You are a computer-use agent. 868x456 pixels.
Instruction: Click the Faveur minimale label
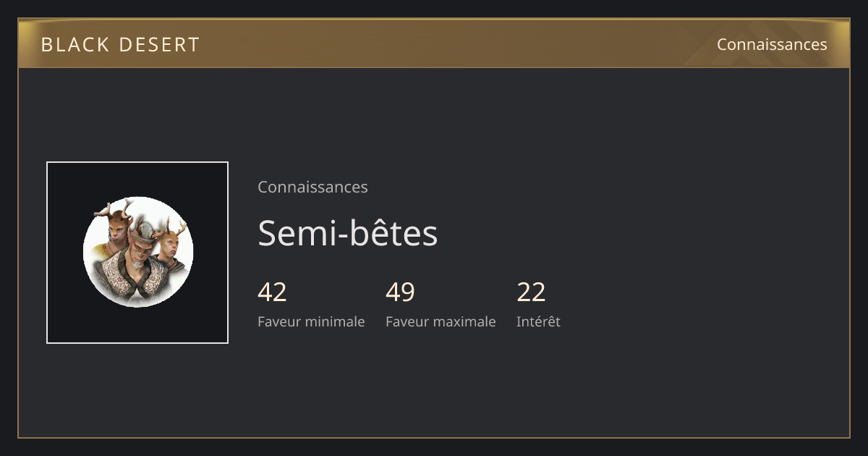[311, 321]
